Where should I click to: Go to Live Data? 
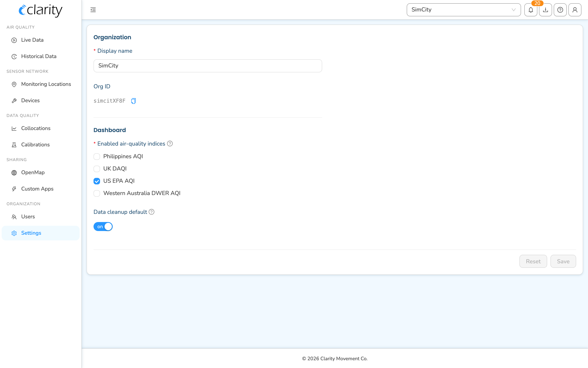click(41, 40)
